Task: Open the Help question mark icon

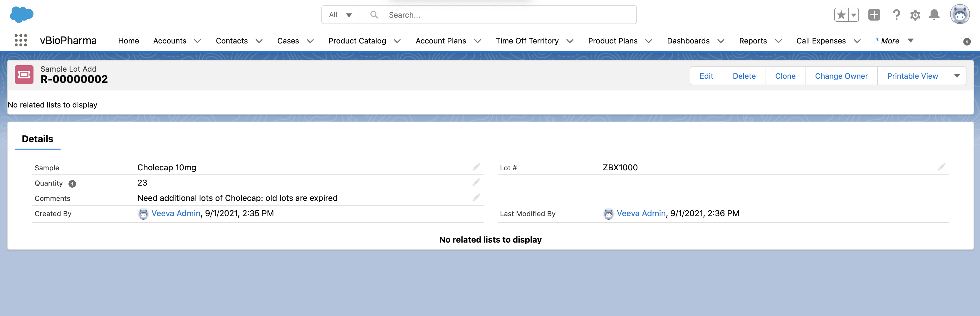Action: coord(896,15)
